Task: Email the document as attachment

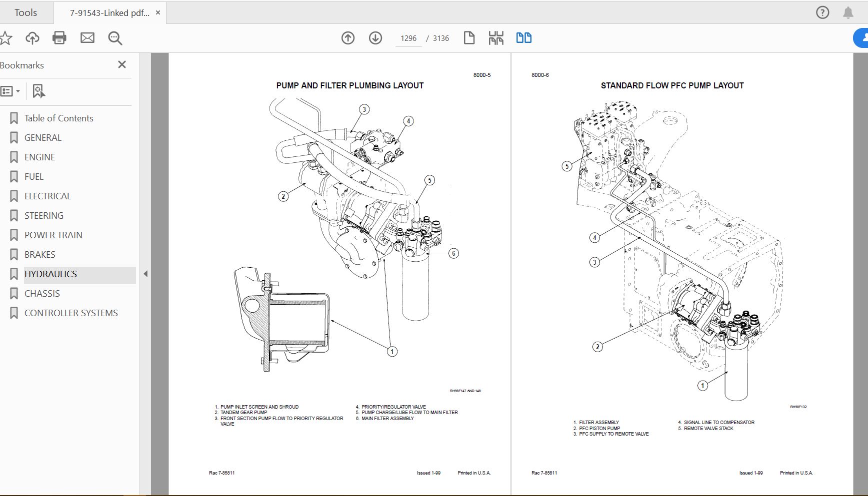Action: point(87,37)
